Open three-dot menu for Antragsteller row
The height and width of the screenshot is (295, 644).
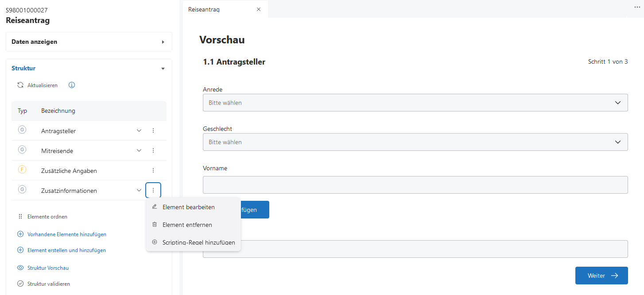coord(153,130)
